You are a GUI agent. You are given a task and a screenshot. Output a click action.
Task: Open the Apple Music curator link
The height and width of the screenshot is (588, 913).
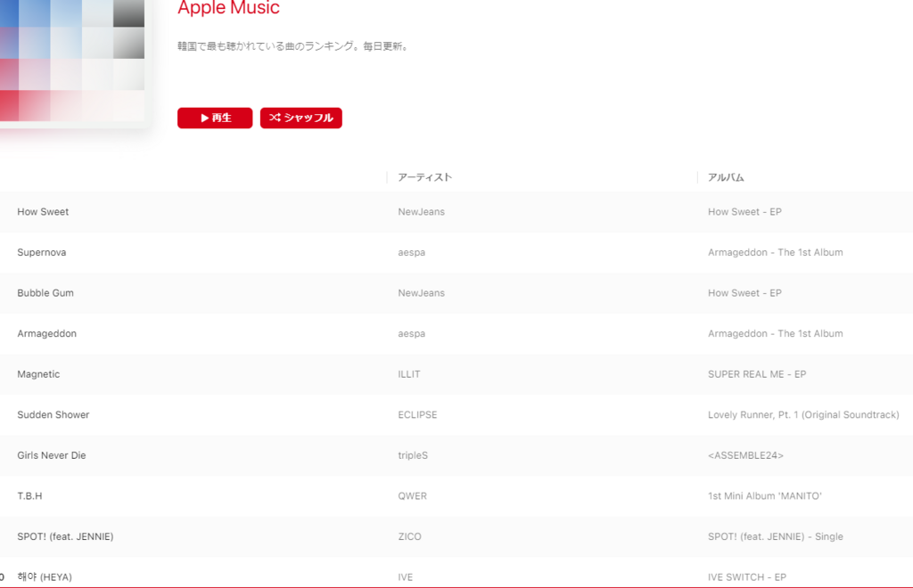[228, 9]
